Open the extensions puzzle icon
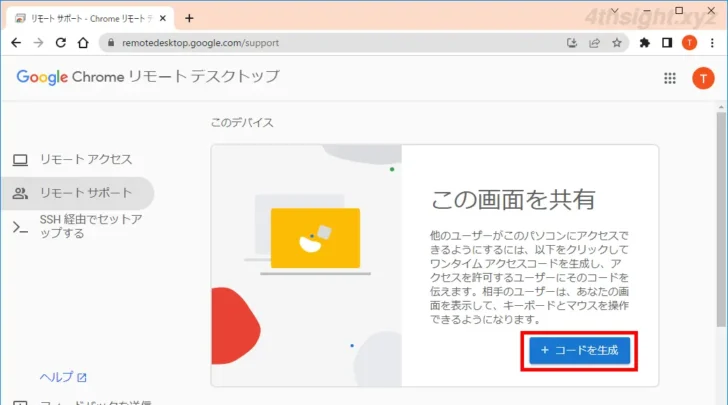The width and height of the screenshot is (728, 405). click(x=644, y=43)
